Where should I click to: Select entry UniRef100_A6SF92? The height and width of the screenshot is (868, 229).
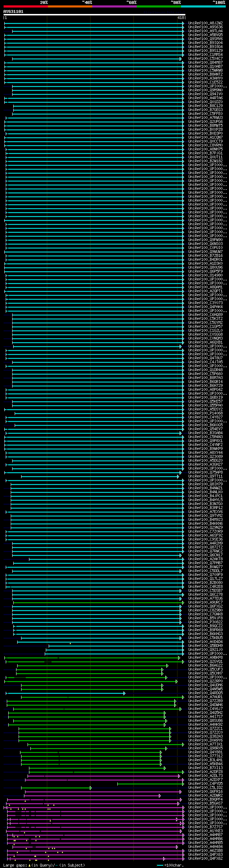(205, 535)
